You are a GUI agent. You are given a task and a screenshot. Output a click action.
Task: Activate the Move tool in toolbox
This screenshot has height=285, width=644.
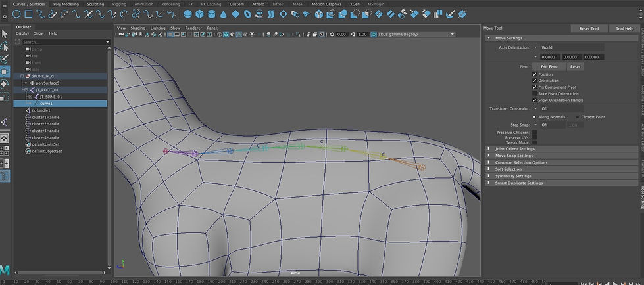coord(5,72)
